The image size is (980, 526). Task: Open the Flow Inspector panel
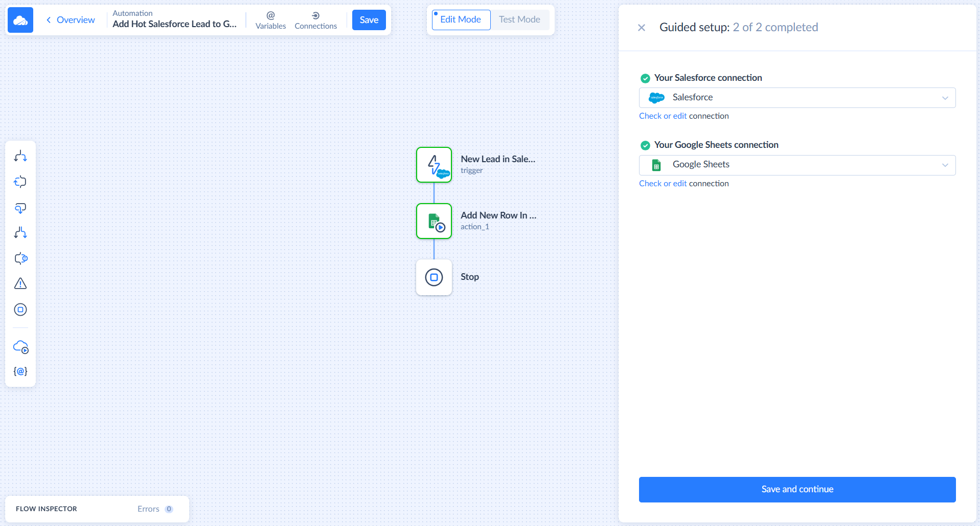coord(45,509)
